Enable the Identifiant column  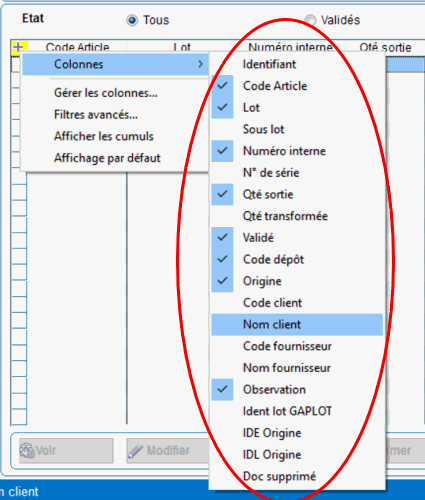pyautogui.click(x=297, y=64)
